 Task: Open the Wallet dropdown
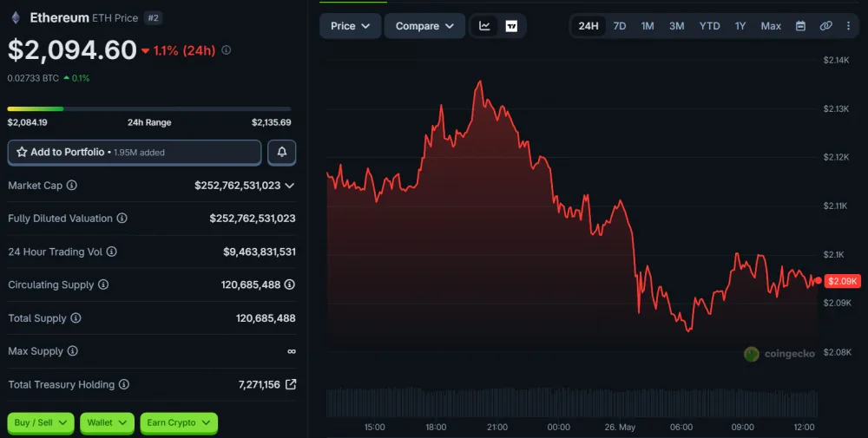click(107, 423)
